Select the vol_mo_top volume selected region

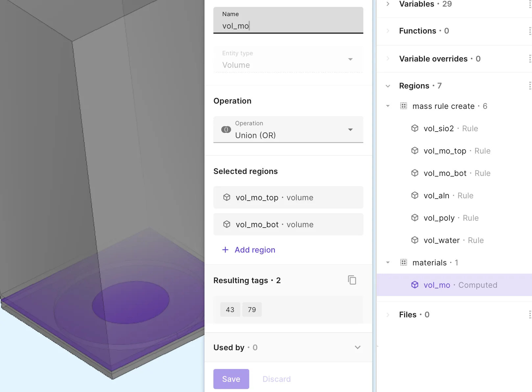click(x=288, y=197)
